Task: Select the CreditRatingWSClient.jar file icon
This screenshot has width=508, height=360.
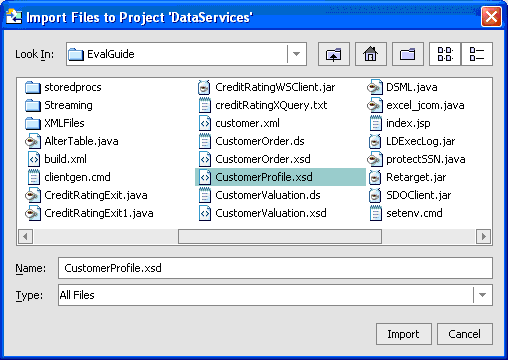Action: coord(204,87)
